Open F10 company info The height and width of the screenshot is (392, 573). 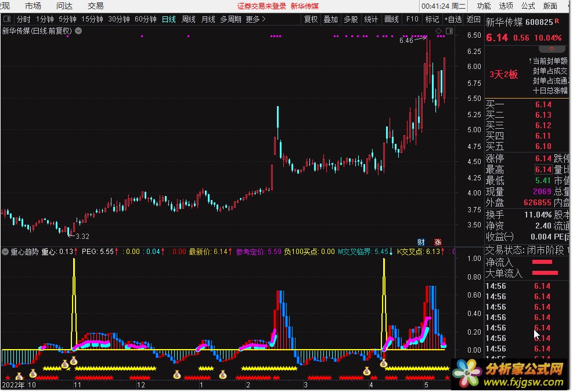[412, 19]
